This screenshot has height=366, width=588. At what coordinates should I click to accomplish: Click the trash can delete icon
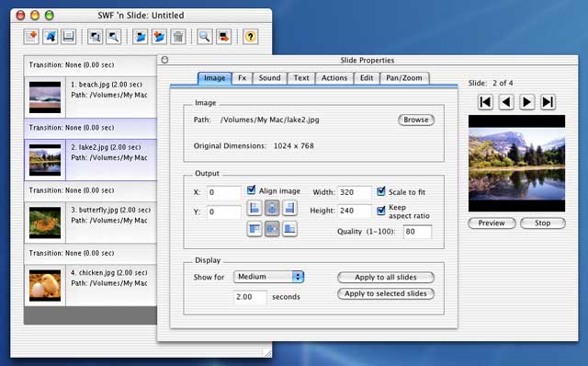coord(178,37)
